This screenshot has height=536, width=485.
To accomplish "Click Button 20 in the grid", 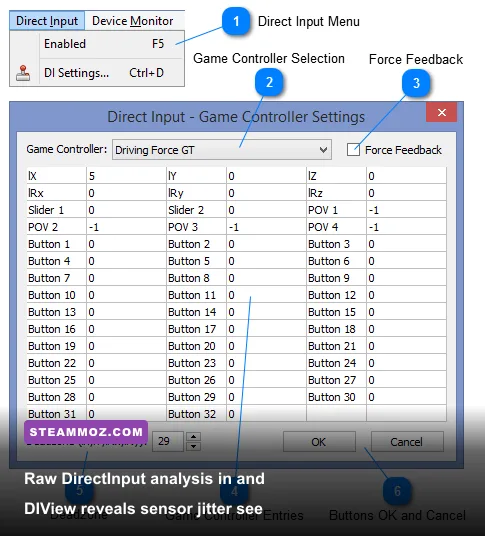I will tap(197, 346).
